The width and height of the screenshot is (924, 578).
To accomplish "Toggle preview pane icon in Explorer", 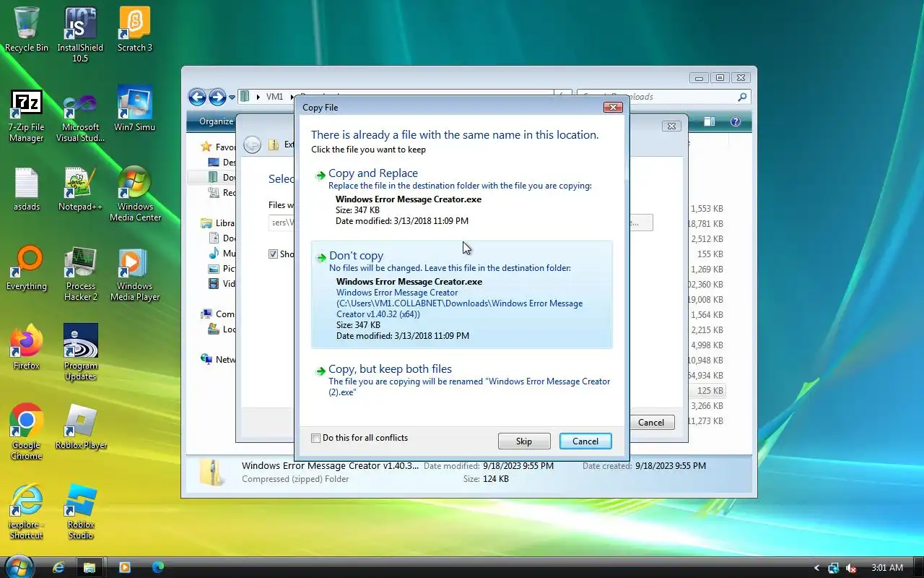I will 710,122.
